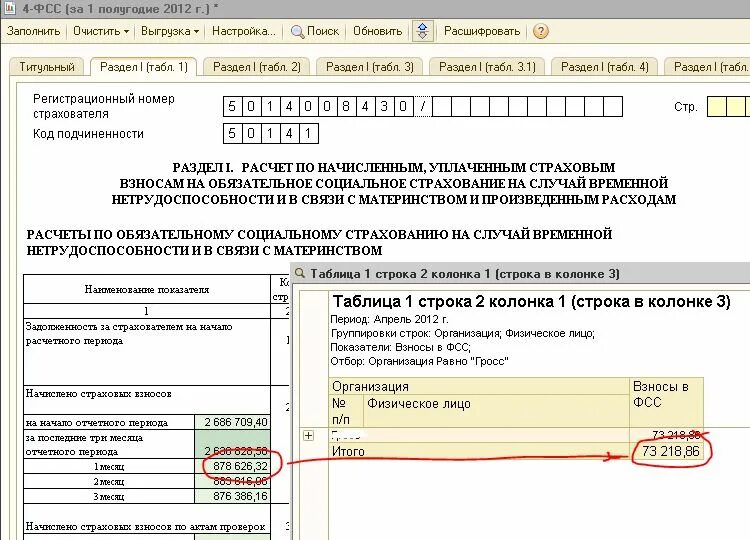The image size is (750, 540).
Task: Click the 4-ФСС report window icon
Action: [x=9, y=8]
